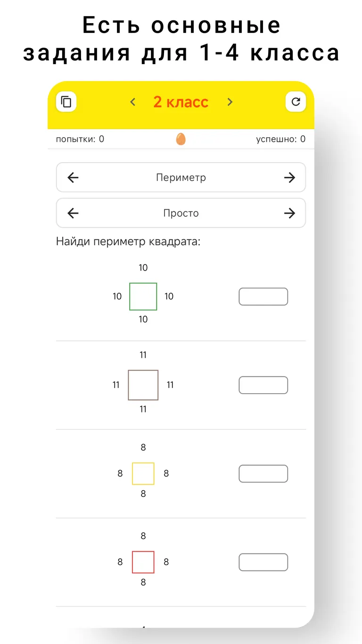The image size is (362, 644).
Task: Click answer field for red square
Action: tap(263, 562)
